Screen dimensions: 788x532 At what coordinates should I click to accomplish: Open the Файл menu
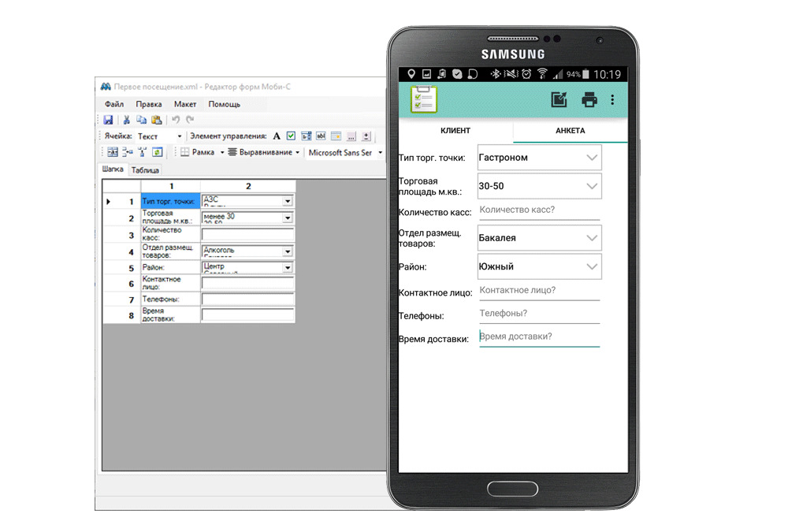coord(114,104)
